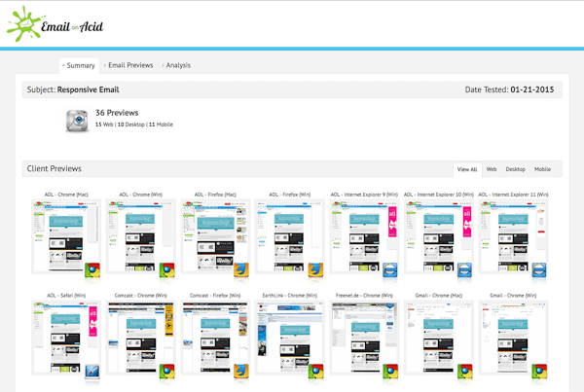Click Chrome icon on Gmail - Chrome (Win) preview
584x392 pixels.
[537, 371]
